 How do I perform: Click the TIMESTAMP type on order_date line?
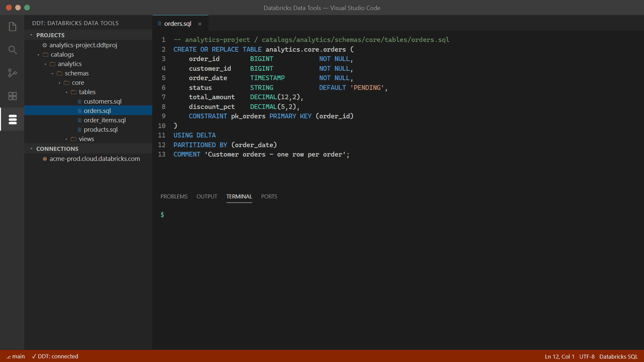click(x=268, y=78)
